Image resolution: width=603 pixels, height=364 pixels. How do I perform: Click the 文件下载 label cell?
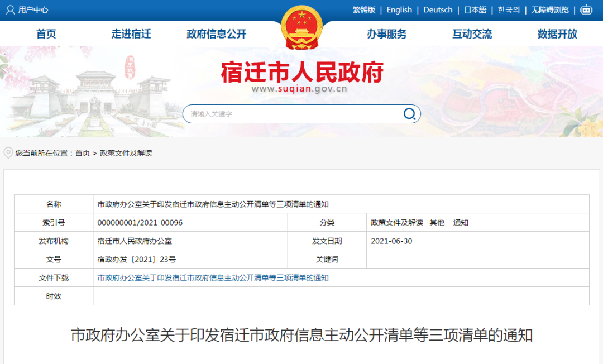coord(54,278)
